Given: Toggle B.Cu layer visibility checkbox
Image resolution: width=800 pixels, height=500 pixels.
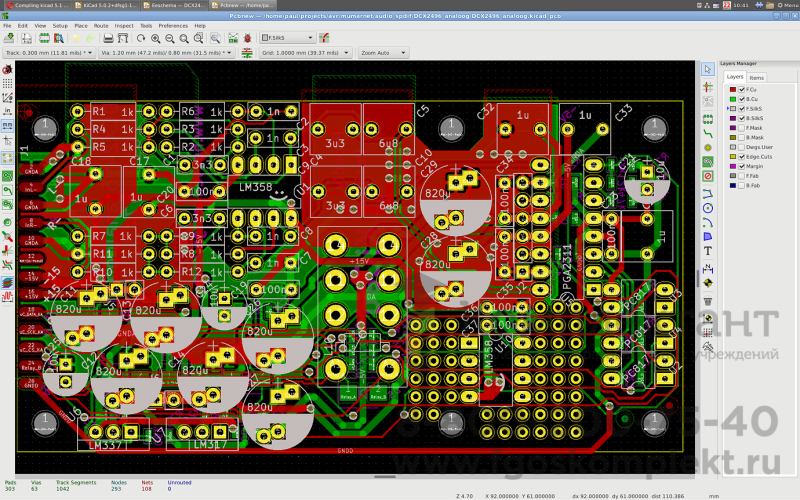Looking at the screenshot, I should coord(742,99).
